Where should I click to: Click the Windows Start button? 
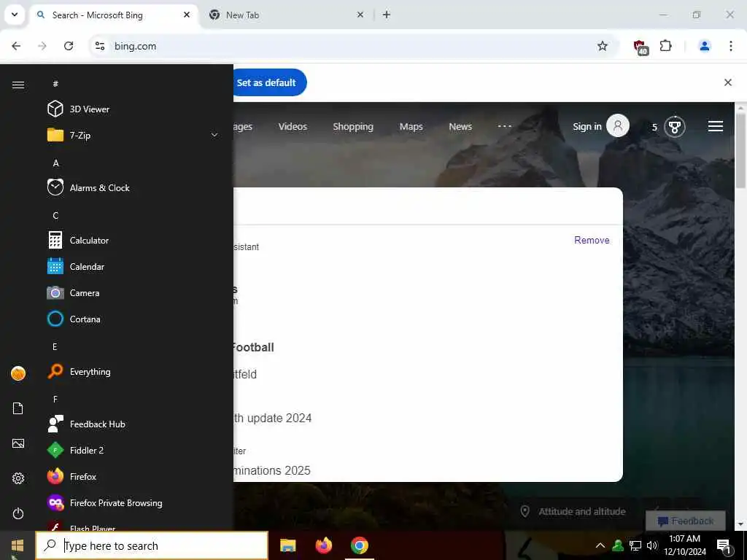point(18,545)
